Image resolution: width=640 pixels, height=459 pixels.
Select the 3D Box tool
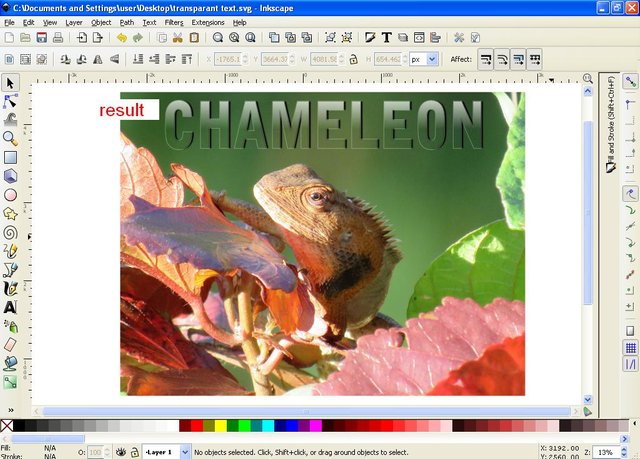[10, 176]
